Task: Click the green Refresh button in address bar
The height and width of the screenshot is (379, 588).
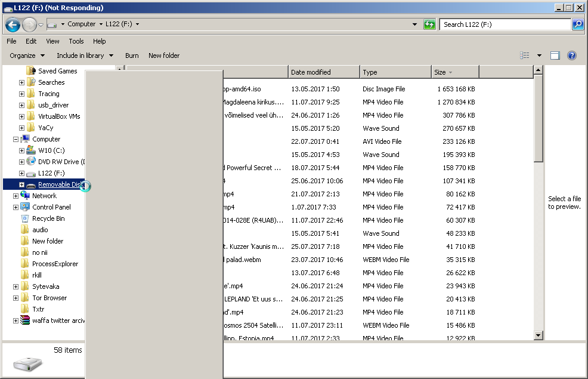Action: [429, 24]
